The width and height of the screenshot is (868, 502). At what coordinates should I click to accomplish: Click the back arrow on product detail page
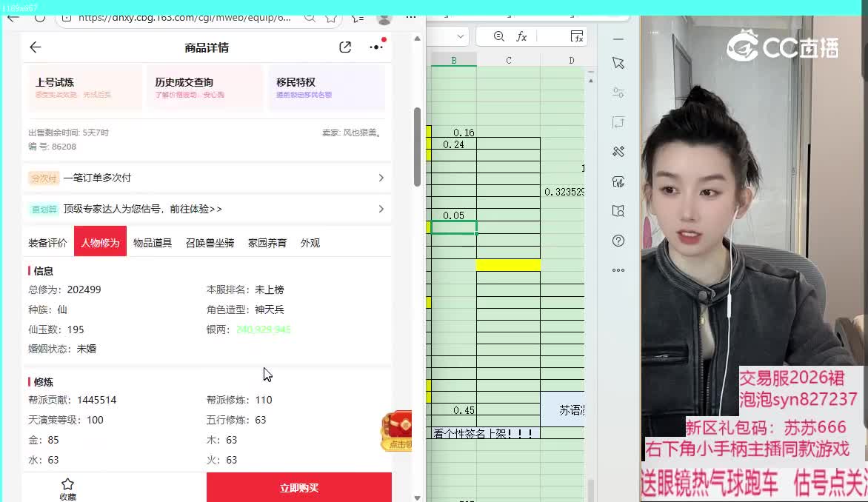click(35, 47)
